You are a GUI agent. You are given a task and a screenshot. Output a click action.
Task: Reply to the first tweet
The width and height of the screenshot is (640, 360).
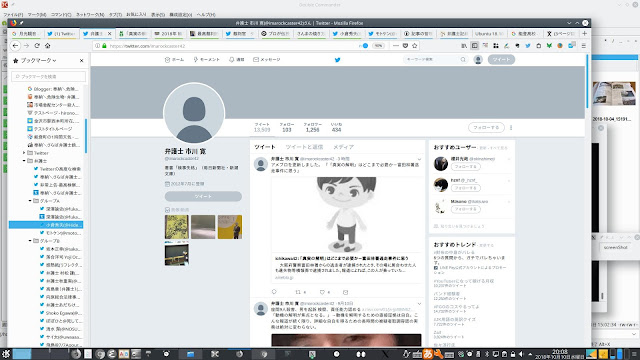point(274,292)
